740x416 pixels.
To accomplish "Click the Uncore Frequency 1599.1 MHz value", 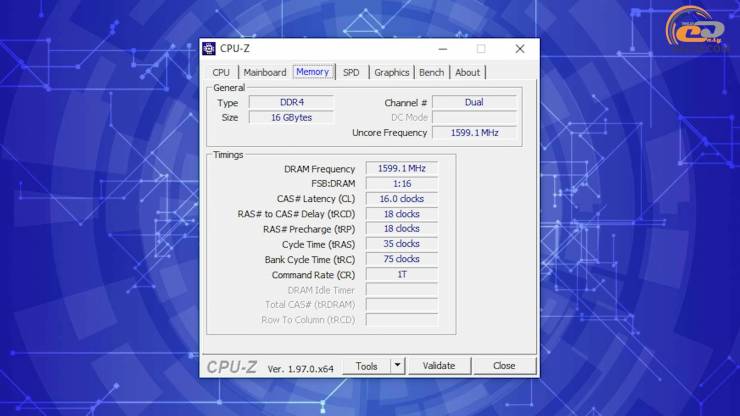I will (474, 133).
